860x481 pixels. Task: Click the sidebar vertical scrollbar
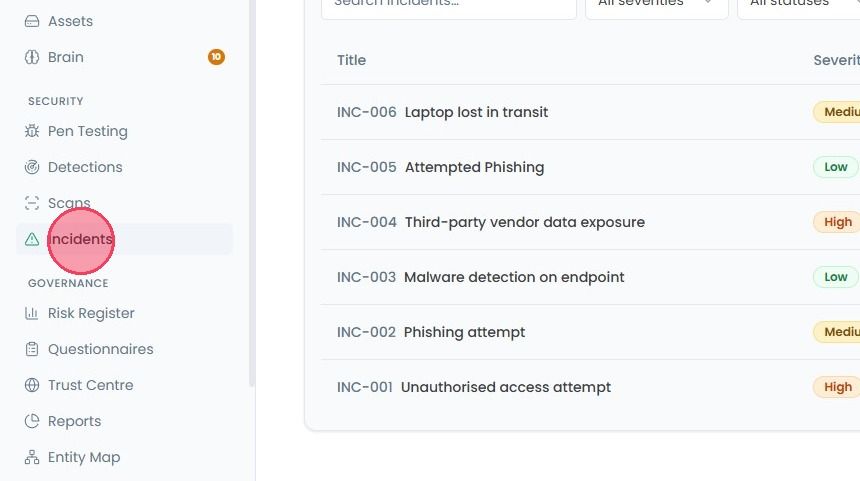click(252, 192)
